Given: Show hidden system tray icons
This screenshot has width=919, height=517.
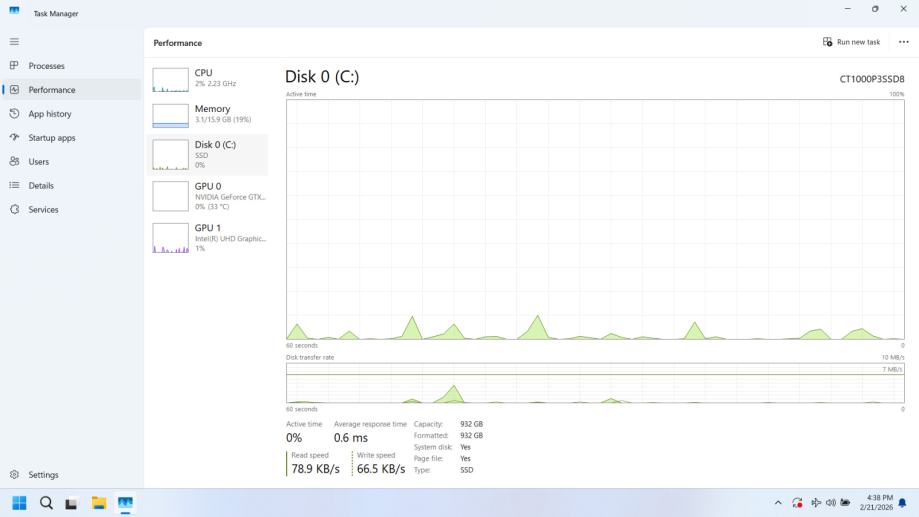Looking at the screenshot, I should click(778, 503).
